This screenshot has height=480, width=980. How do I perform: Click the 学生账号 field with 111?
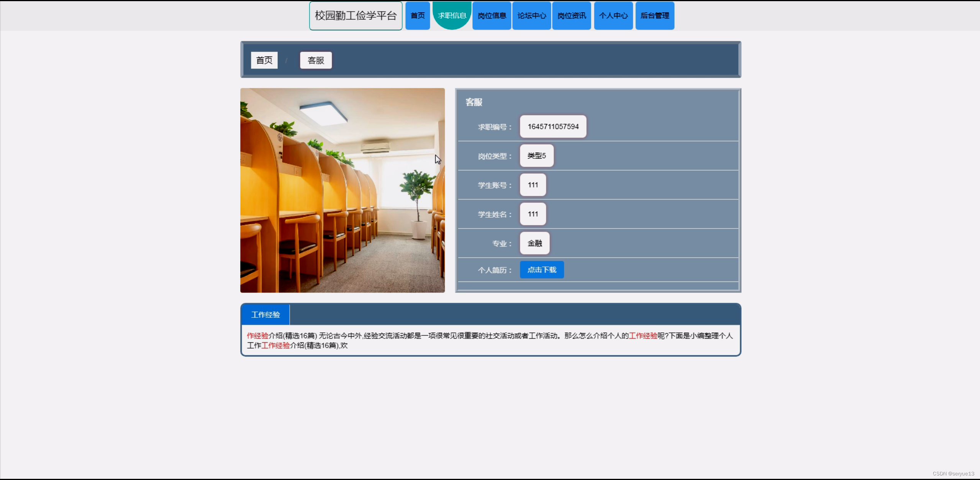pyautogui.click(x=532, y=185)
